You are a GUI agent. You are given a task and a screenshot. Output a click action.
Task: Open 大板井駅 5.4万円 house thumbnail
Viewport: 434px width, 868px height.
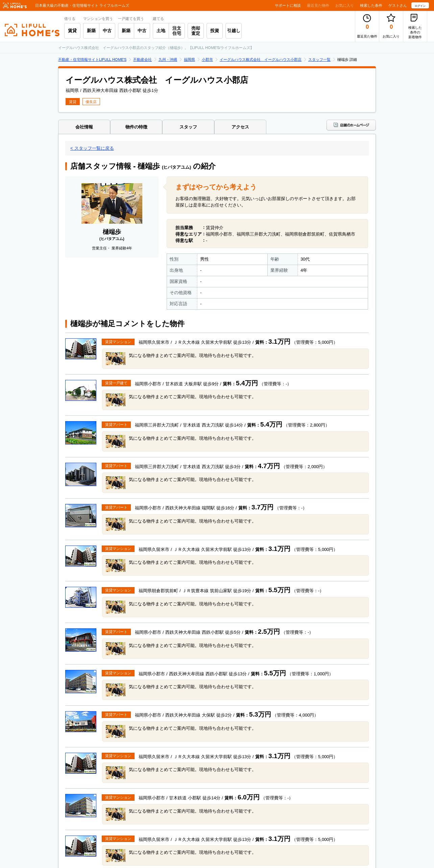[81, 390]
